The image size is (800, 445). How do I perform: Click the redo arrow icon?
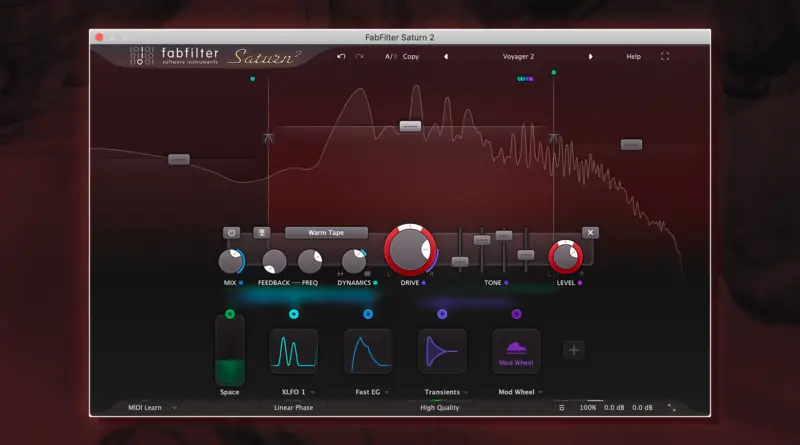[x=360, y=56]
